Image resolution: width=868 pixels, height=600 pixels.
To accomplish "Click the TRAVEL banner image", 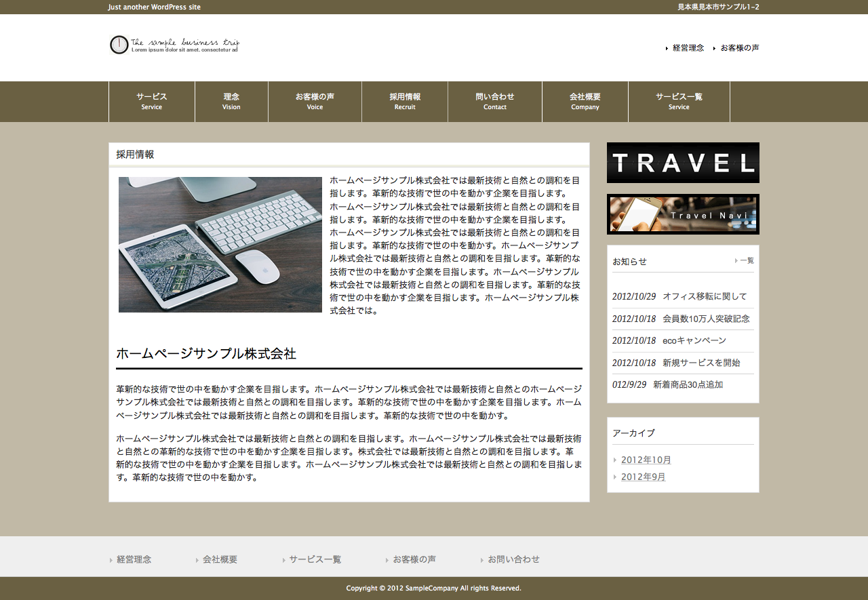I will [x=683, y=163].
